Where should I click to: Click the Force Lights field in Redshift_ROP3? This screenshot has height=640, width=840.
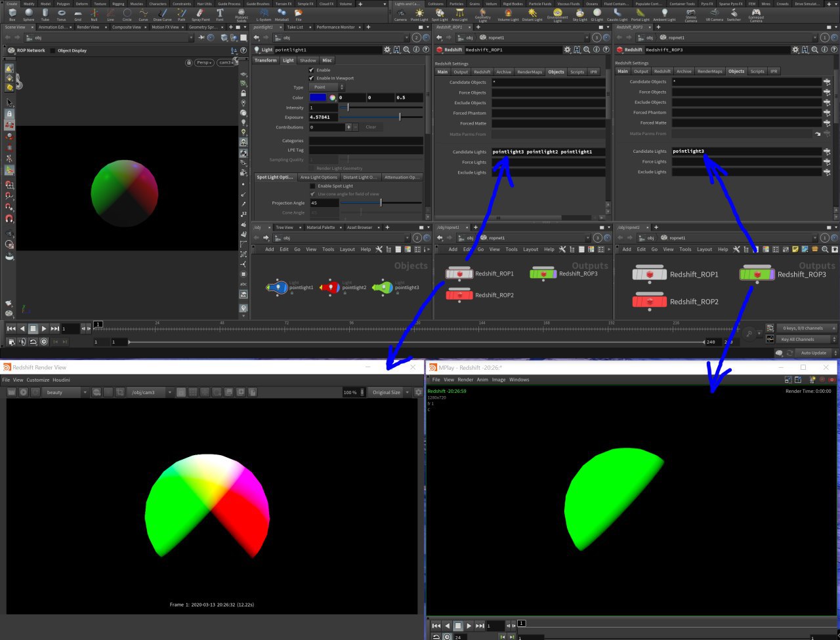(747, 162)
